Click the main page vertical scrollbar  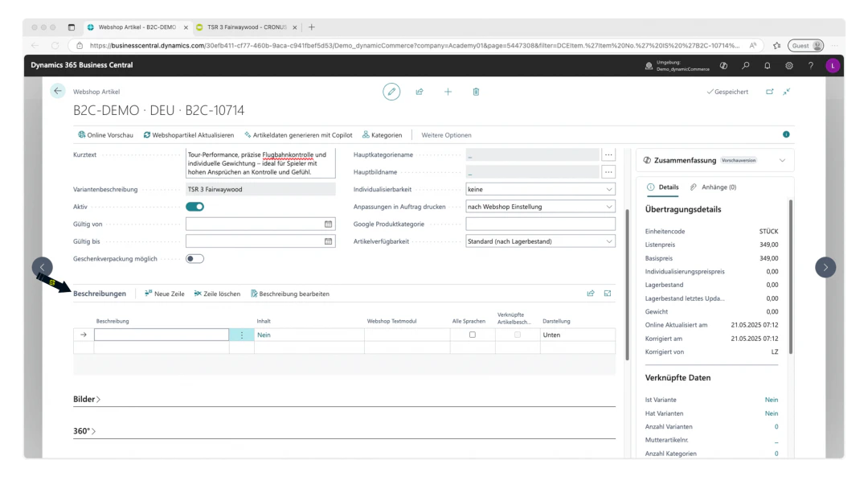click(627, 285)
